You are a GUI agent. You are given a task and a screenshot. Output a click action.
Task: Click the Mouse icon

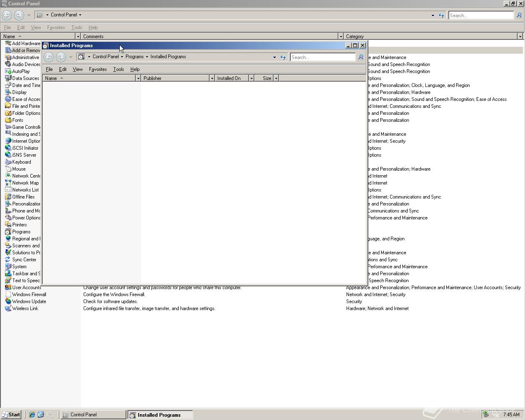click(x=8, y=169)
